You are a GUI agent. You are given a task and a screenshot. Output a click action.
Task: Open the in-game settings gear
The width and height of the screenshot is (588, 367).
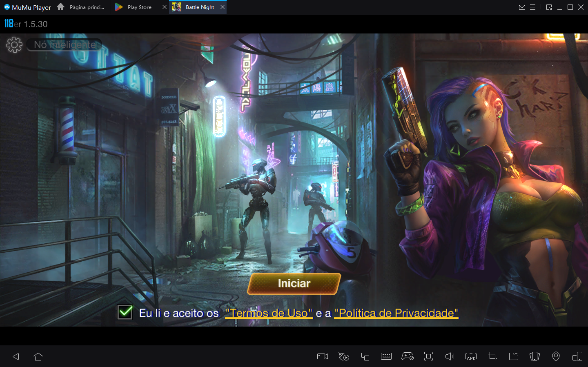pos(14,45)
